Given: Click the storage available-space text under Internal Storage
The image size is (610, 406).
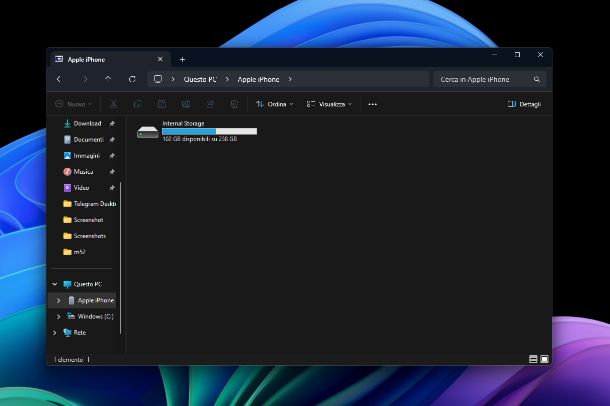Looking at the screenshot, I should tap(200, 139).
